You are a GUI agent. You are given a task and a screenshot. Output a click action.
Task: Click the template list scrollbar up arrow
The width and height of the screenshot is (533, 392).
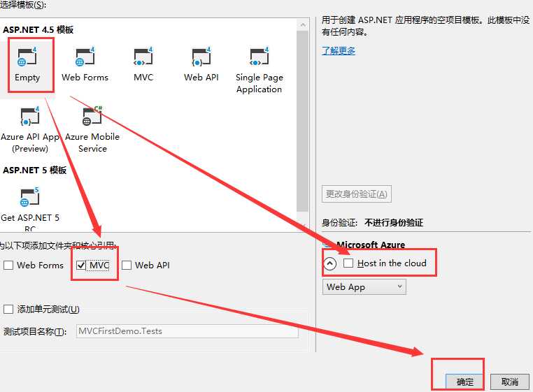coord(303,25)
